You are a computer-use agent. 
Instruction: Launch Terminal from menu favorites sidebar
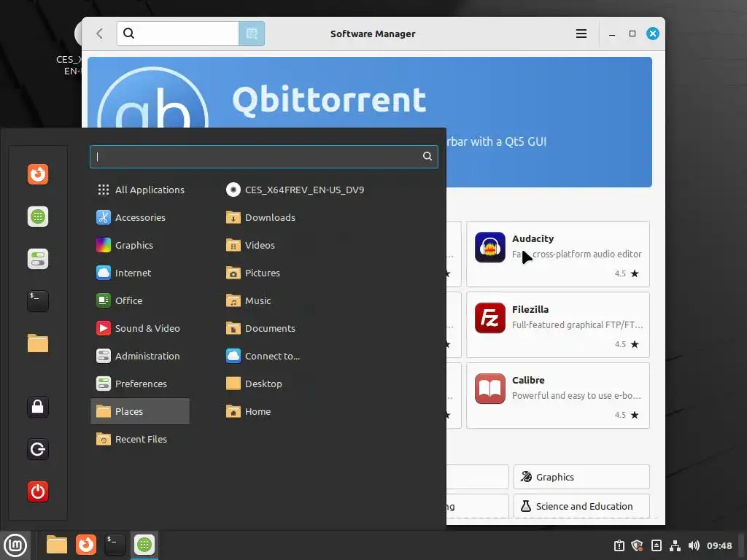point(38,301)
